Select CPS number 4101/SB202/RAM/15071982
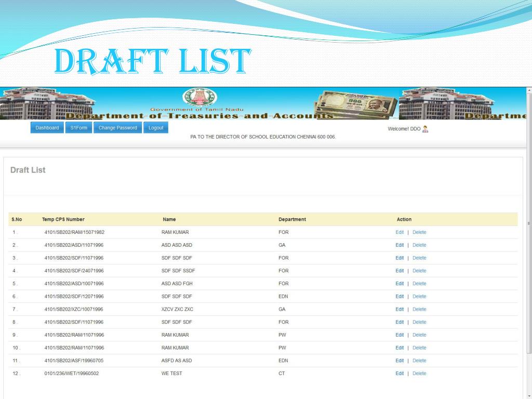Screen dimensions: 532x399 coord(74,232)
